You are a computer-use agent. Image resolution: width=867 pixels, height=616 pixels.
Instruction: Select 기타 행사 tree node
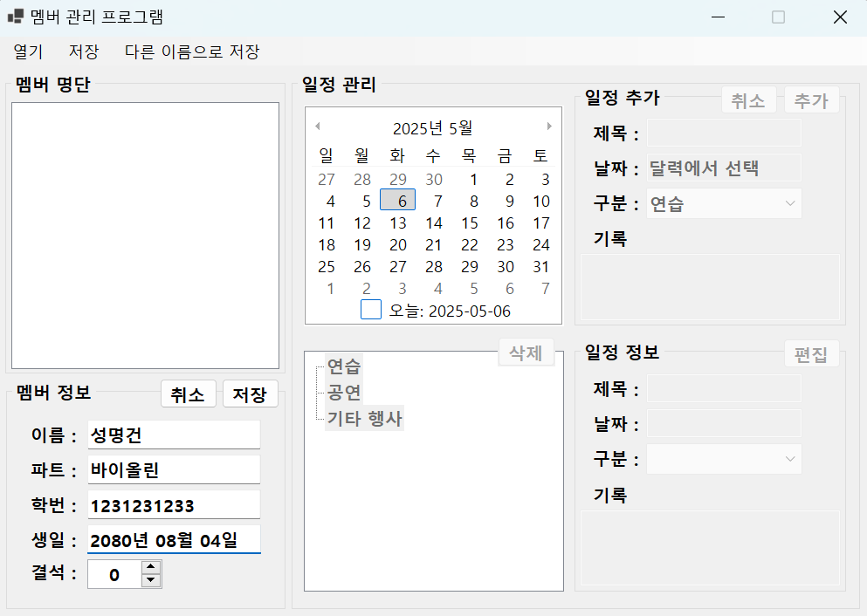pyautogui.click(x=364, y=418)
